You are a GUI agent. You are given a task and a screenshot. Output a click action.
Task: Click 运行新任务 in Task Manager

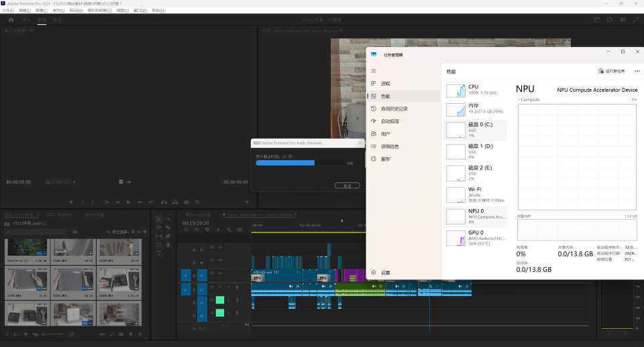pyautogui.click(x=612, y=71)
